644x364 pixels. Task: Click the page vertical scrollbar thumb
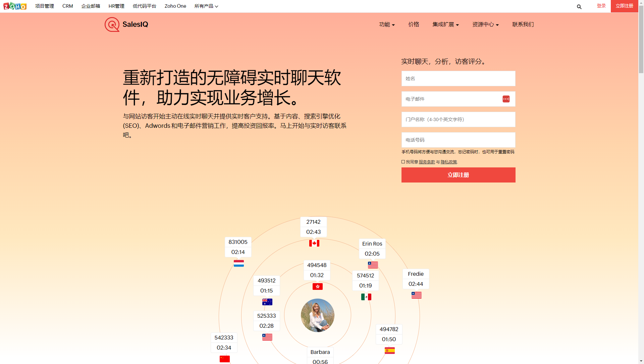(x=641, y=40)
